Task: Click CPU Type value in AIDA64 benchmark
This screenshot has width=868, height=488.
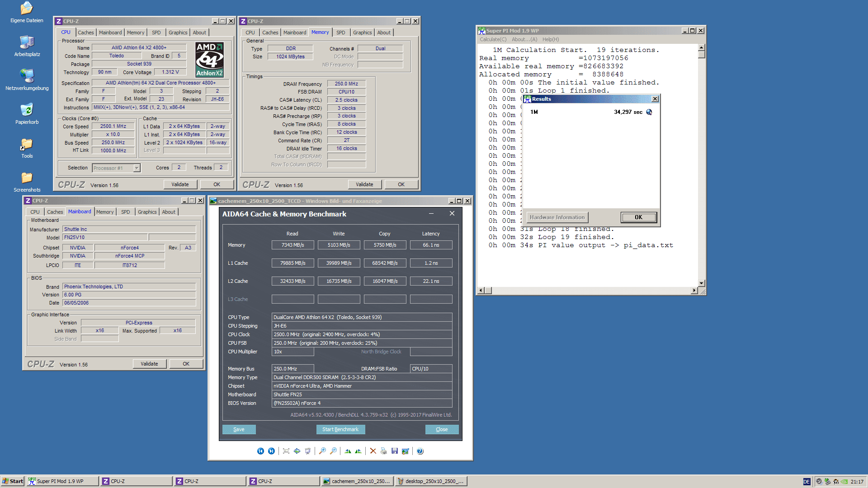Action: point(362,317)
